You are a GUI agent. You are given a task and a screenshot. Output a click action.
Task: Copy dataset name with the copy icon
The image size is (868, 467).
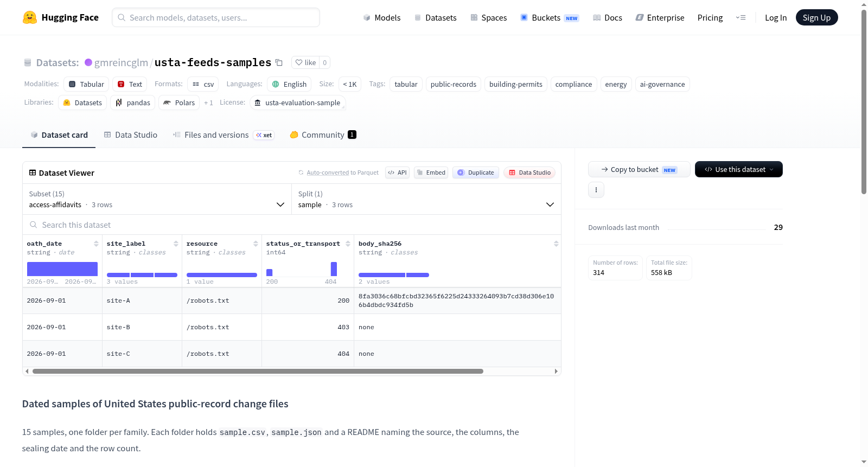279,62
